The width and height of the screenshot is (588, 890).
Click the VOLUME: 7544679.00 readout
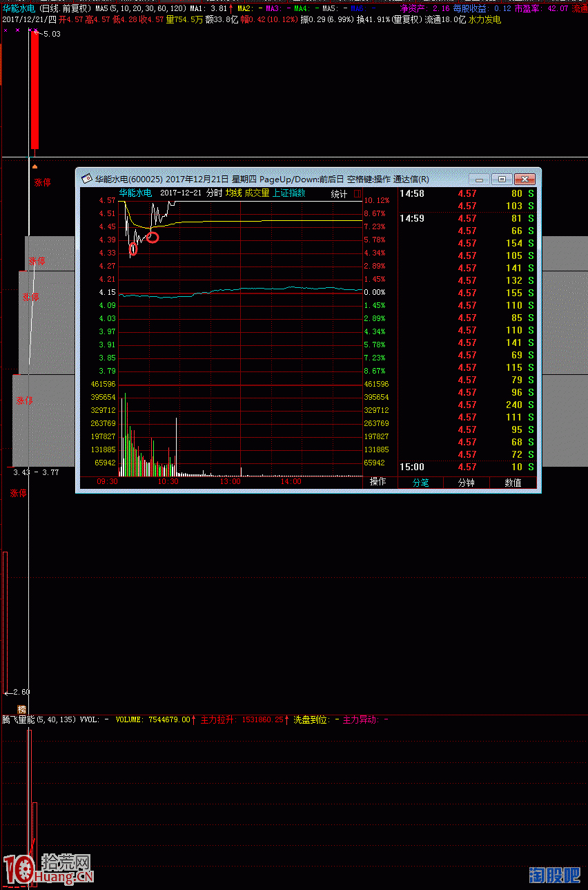[153, 719]
